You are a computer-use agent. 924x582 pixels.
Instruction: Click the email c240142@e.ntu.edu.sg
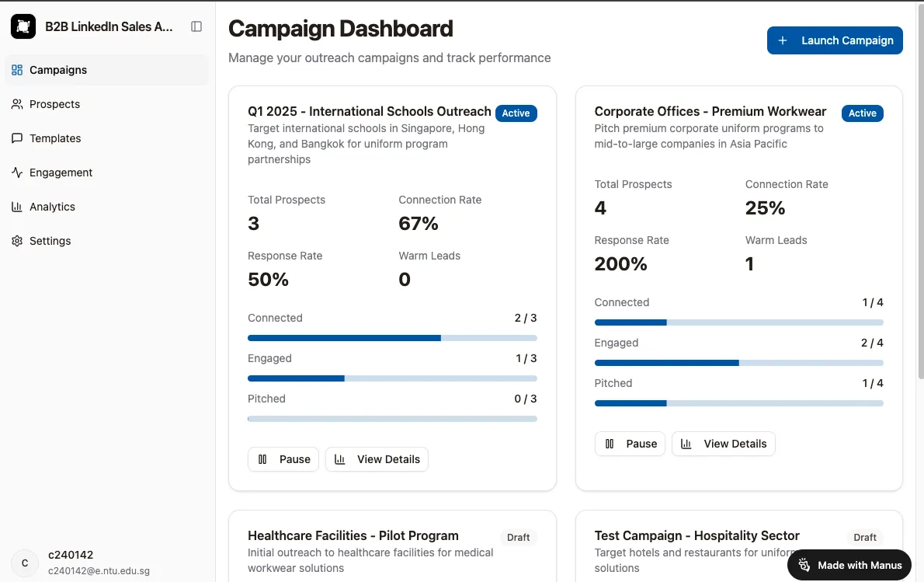click(x=99, y=571)
